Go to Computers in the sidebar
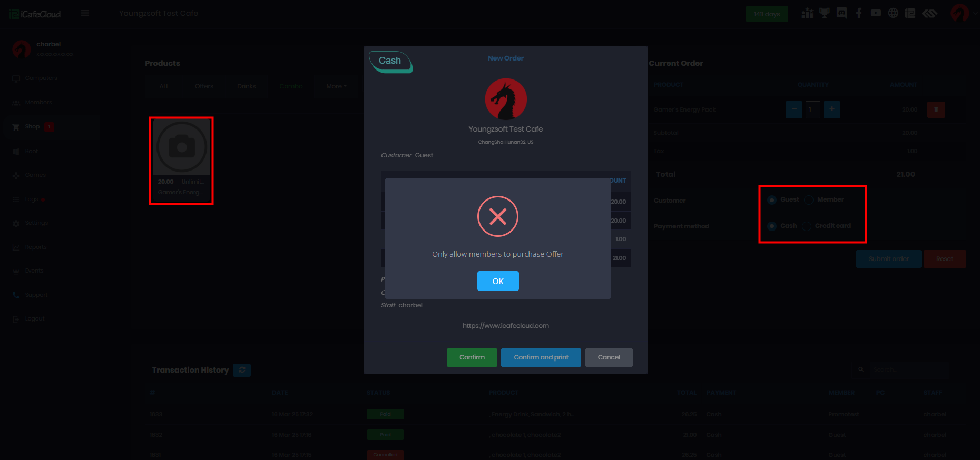The width and height of the screenshot is (980, 460). coord(41,78)
